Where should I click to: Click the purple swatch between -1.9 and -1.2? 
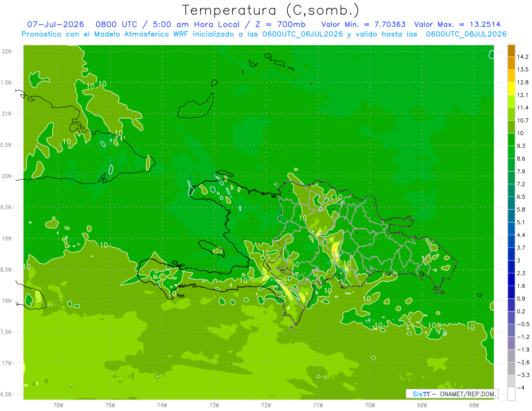pyautogui.click(x=511, y=343)
